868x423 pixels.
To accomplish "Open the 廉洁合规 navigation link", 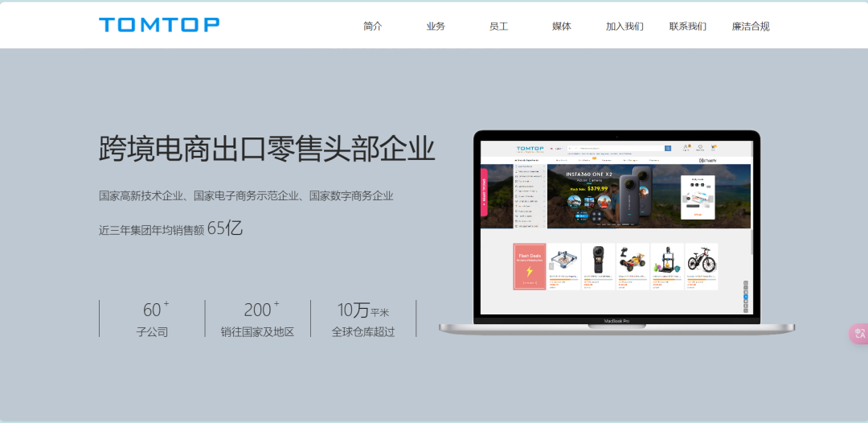I will pos(751,26).
